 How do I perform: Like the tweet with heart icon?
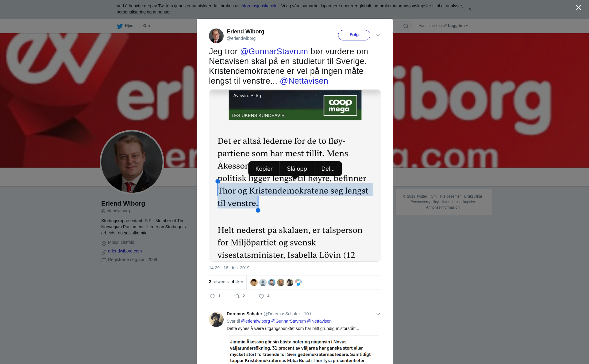tap(261, 296)
